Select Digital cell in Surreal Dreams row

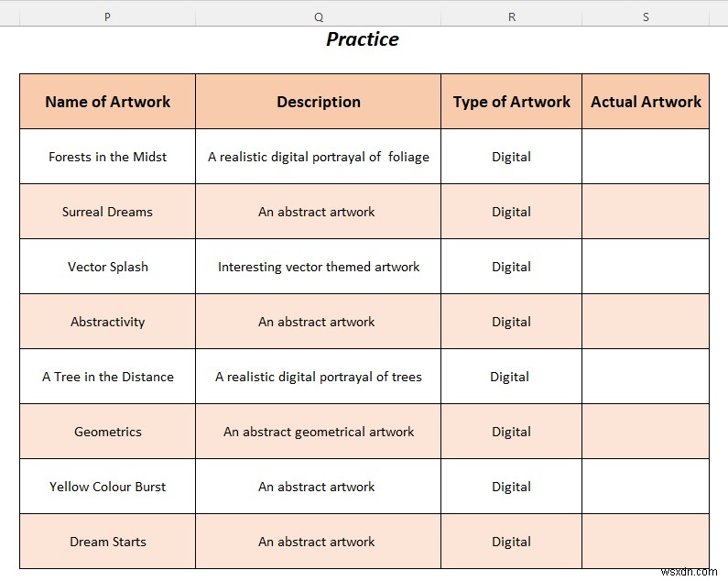point(511,212)
